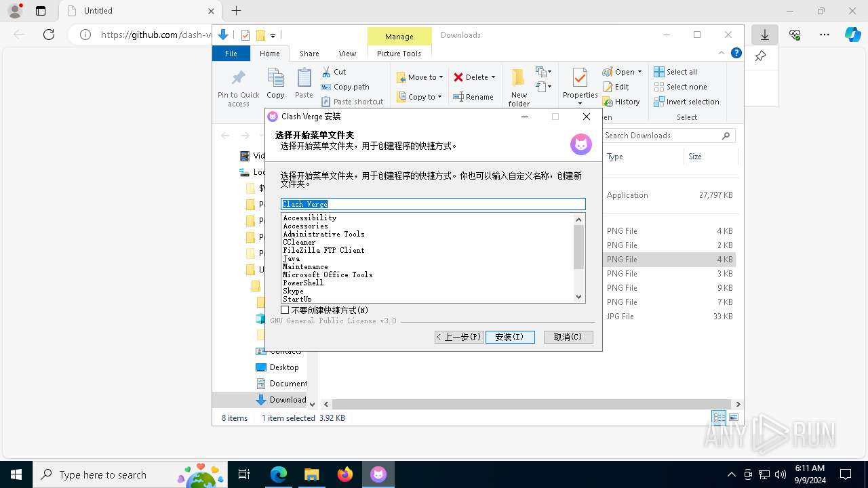The width and height of the screenshot is (868, 488).
Task: Click pin icon in downloads panel
Action: [x=761, y=56]
